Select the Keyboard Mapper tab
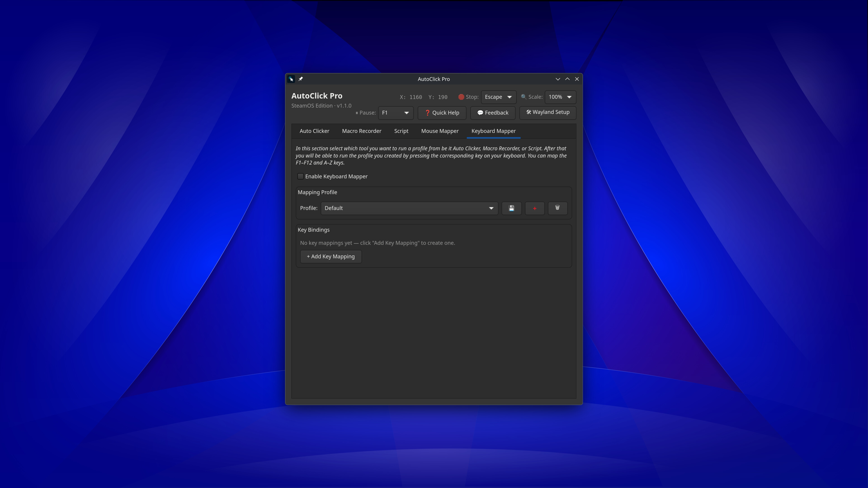Viewport: 868px width, 488px height. click(493, 131)
